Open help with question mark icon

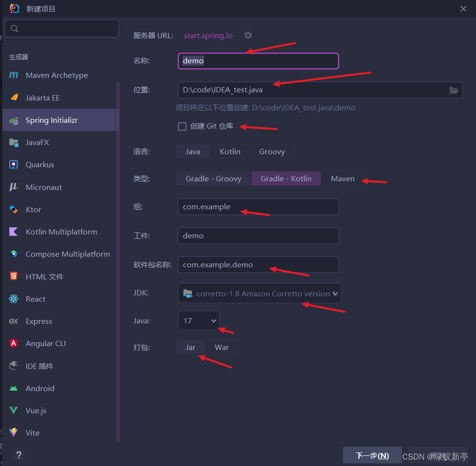[19, 455]
